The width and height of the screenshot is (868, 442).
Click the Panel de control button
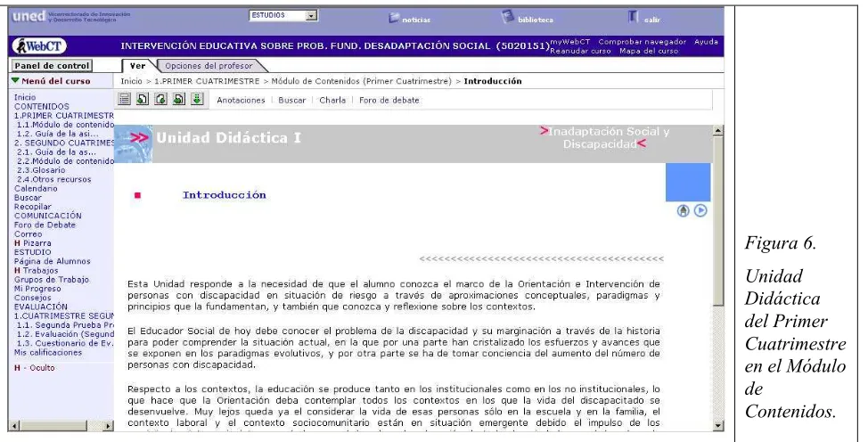click(52, 65)
